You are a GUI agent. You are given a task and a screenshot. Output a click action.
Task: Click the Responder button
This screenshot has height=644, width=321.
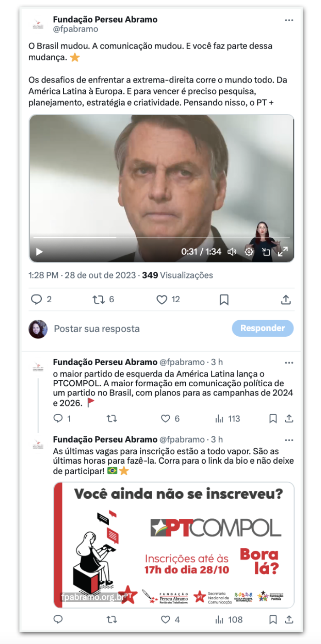(263, 328)
